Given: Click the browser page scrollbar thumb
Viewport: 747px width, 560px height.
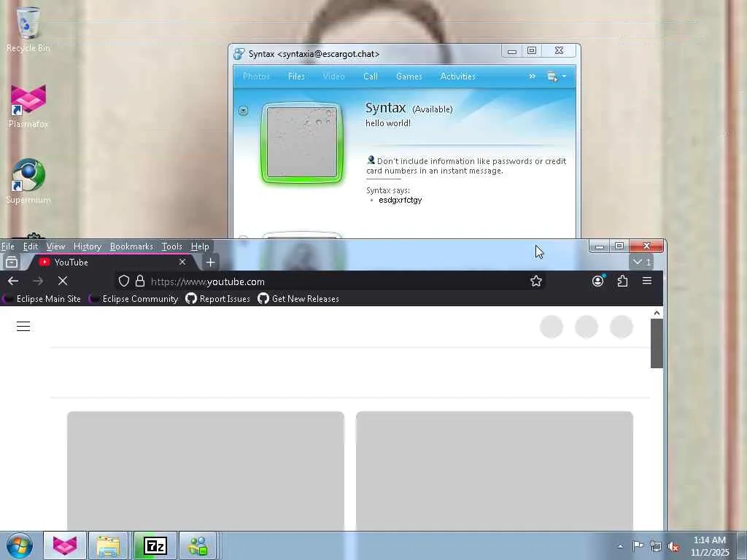Looking at the screenshot, I should point(657,343).
